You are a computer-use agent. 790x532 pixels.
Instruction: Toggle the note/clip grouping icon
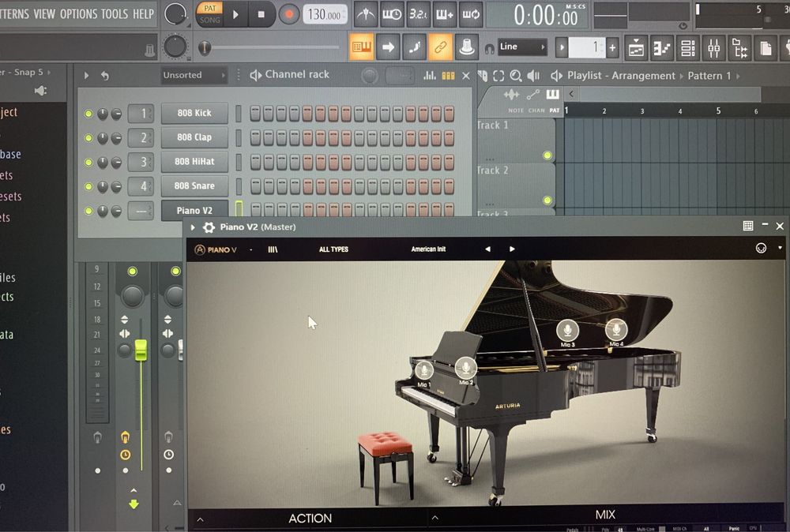(414, 47)
